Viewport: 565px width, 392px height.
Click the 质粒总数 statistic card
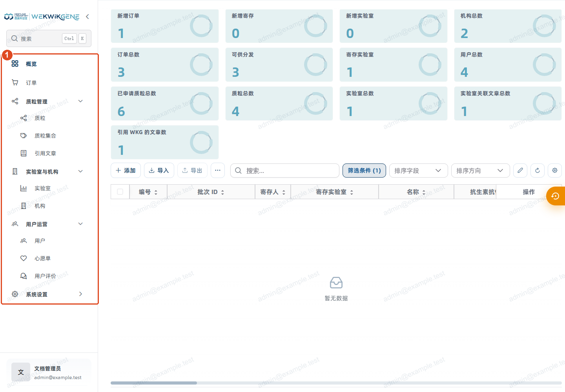click(x=279, y=103)
